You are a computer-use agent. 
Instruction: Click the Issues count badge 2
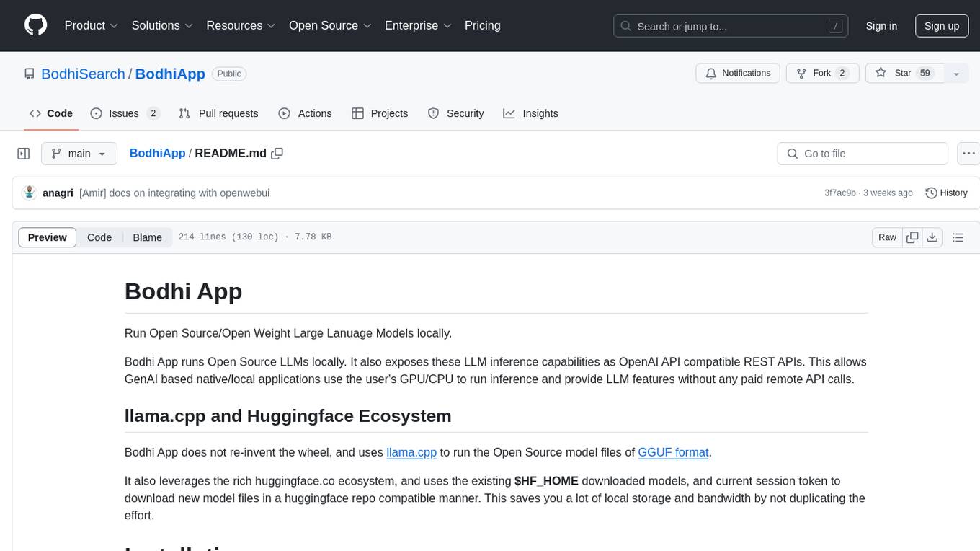(153, 113)
